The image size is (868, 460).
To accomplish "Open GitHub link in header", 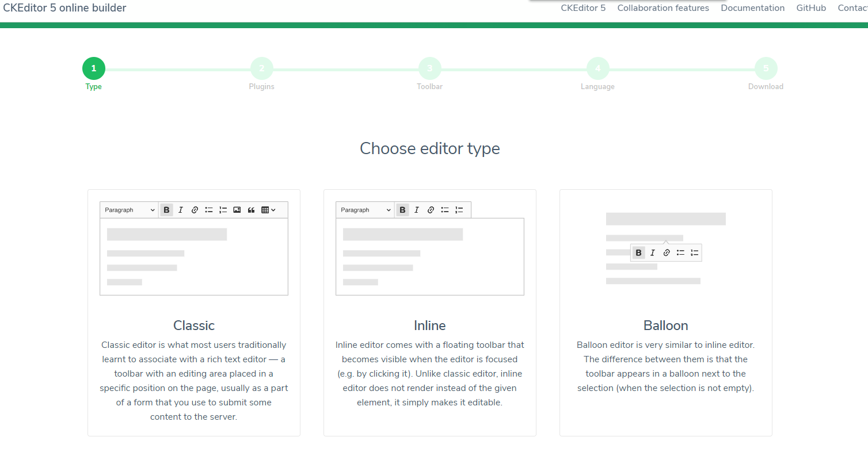I will tap(811, 8).
